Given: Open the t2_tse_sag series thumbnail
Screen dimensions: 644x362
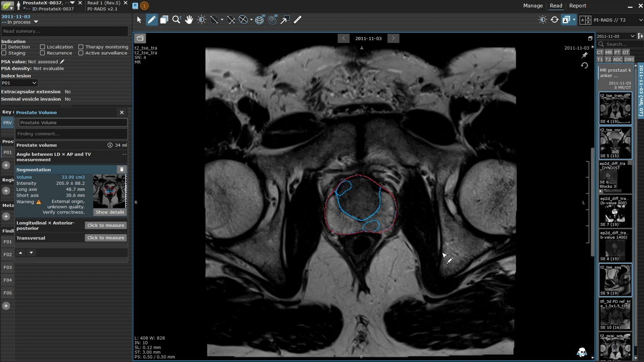Looking at the screenshot, I should pyautogui.click(x=615, y=280).
